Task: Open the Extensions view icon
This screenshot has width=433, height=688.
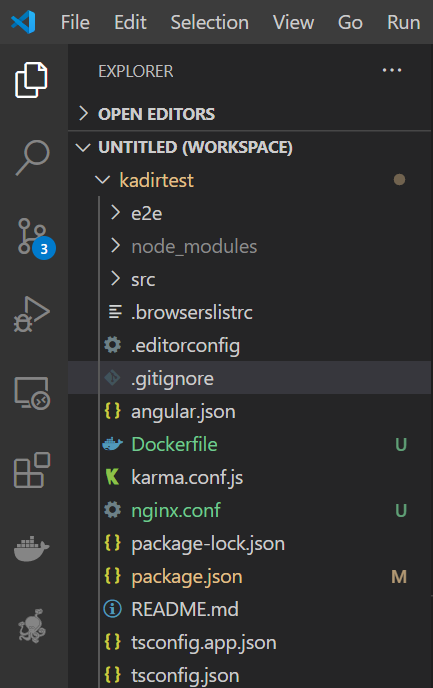Action: pyautogui.click(x=32, y=470)
